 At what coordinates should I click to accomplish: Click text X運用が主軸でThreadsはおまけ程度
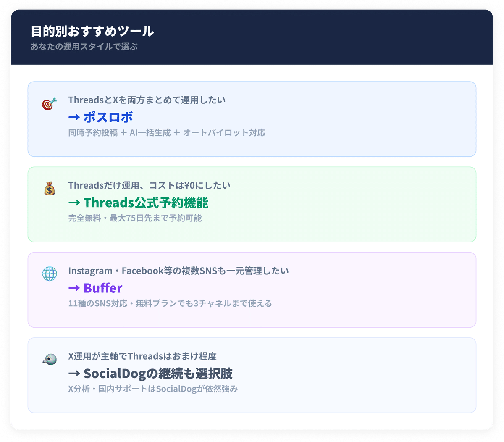pyautogui.click(x=142, y=356)
